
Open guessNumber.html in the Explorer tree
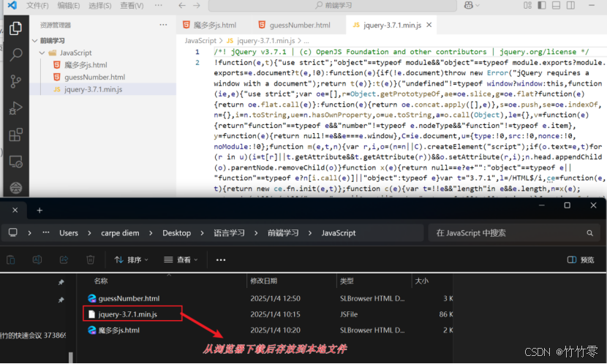tap(94, 77)
